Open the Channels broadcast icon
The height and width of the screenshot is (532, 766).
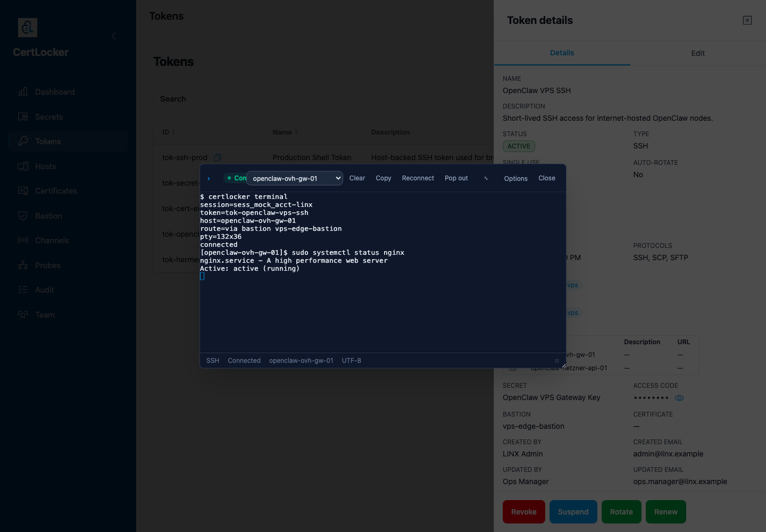pyautogui.click(x=23, y=240)
